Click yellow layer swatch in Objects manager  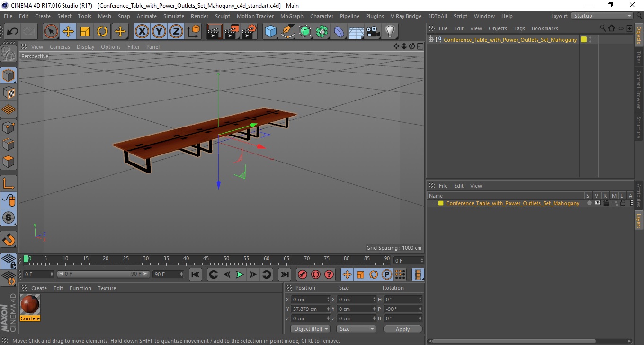coord(583,39)
